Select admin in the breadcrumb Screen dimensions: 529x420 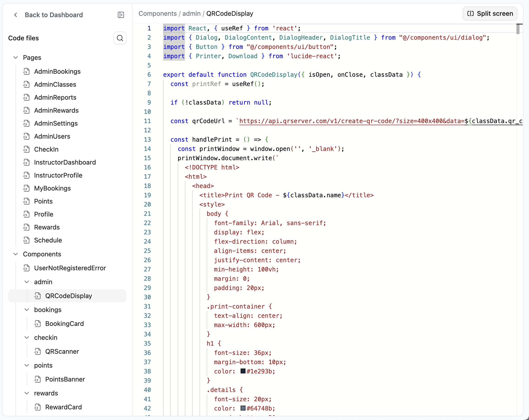pyautogui.click(x=191, y=14)
